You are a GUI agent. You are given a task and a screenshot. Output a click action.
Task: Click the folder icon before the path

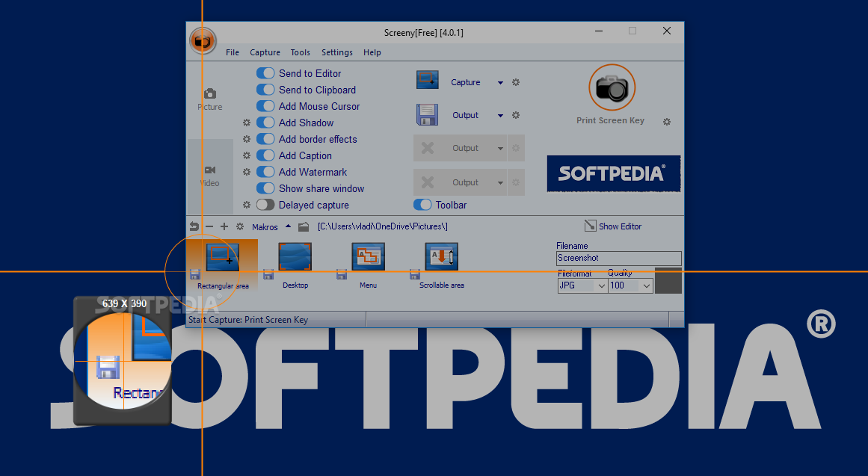click(304, 226)
